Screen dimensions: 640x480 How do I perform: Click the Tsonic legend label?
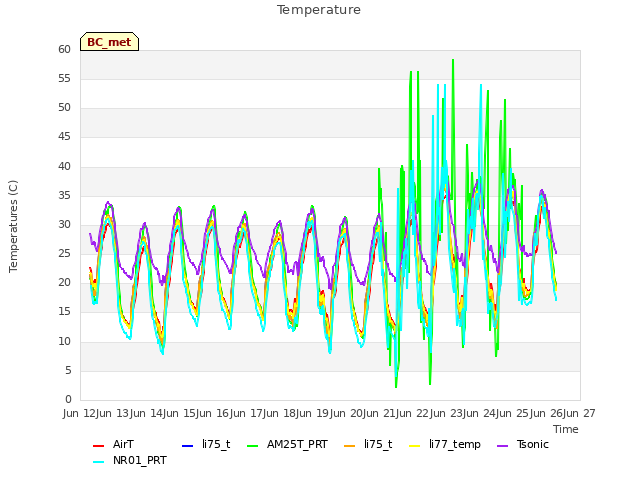pos(533,444)
